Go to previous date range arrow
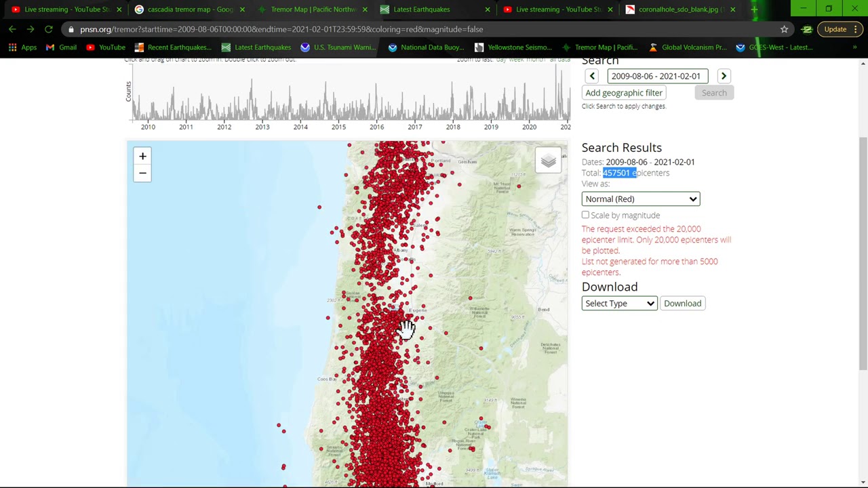 (x=592, y=76)
